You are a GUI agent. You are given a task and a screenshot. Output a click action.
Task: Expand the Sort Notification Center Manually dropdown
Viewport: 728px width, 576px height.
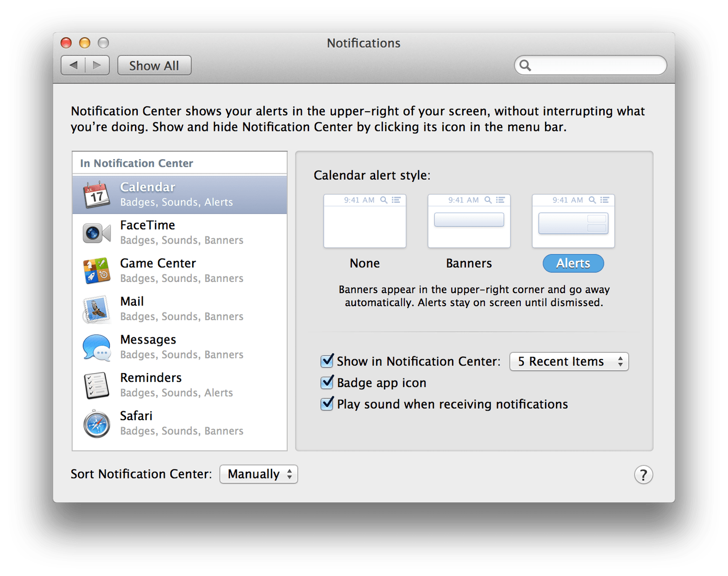tap(259, 474)
